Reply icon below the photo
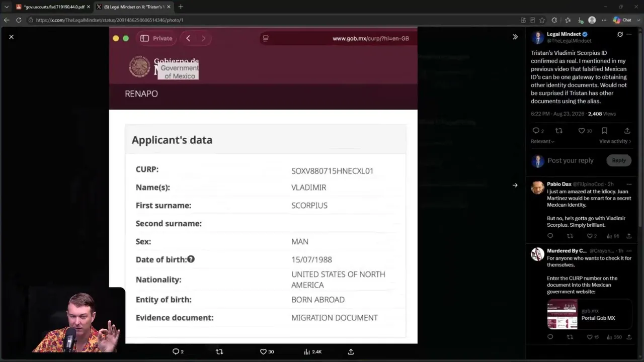Viewport: 644px width, 362px height. click(x=176, y=351)
